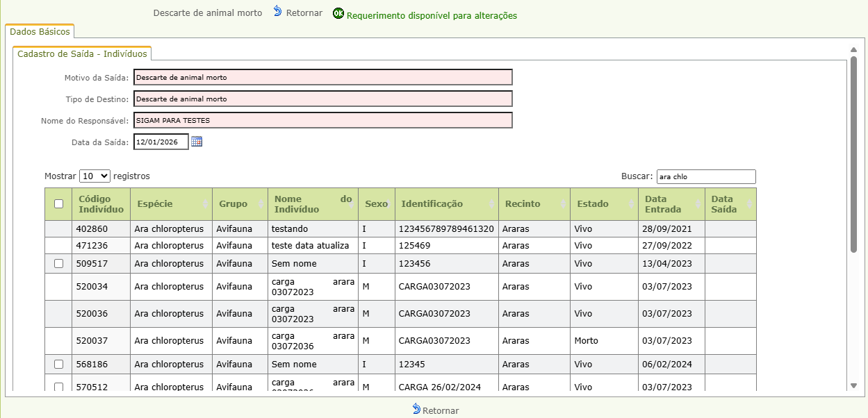868x418 pixels.
Task: Click the green OK status icon
Action: 338,14
